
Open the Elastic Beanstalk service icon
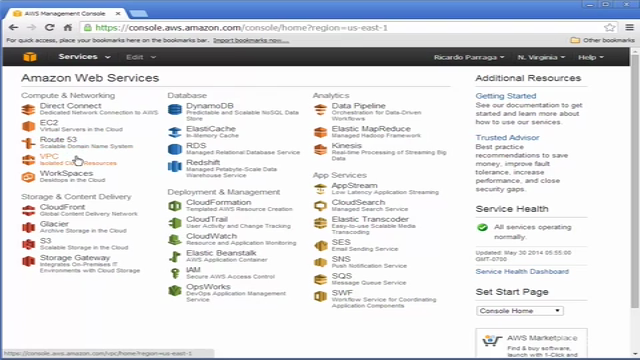[175, 257]
